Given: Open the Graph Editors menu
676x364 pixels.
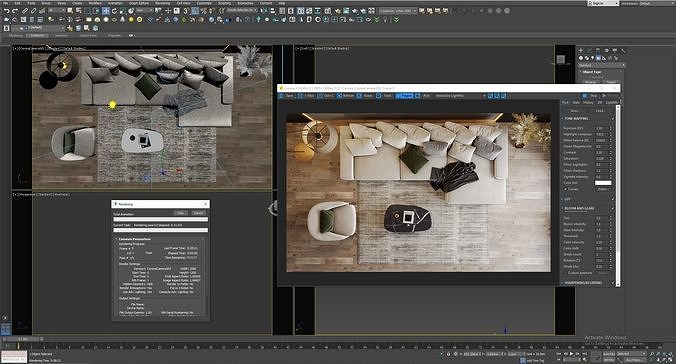Looking at the screenshot, I should tap(139, 3).
